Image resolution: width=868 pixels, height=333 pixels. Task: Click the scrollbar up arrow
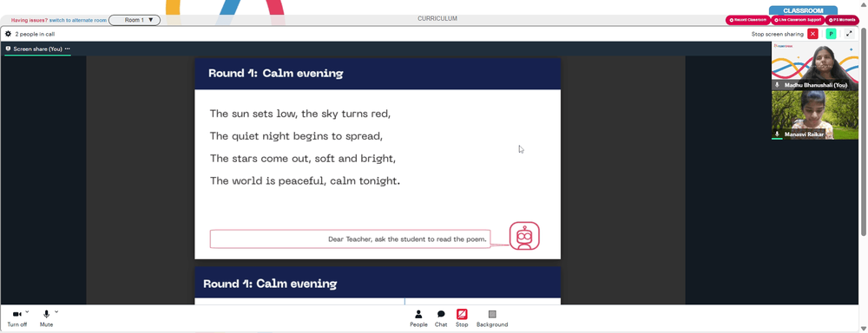864,4
